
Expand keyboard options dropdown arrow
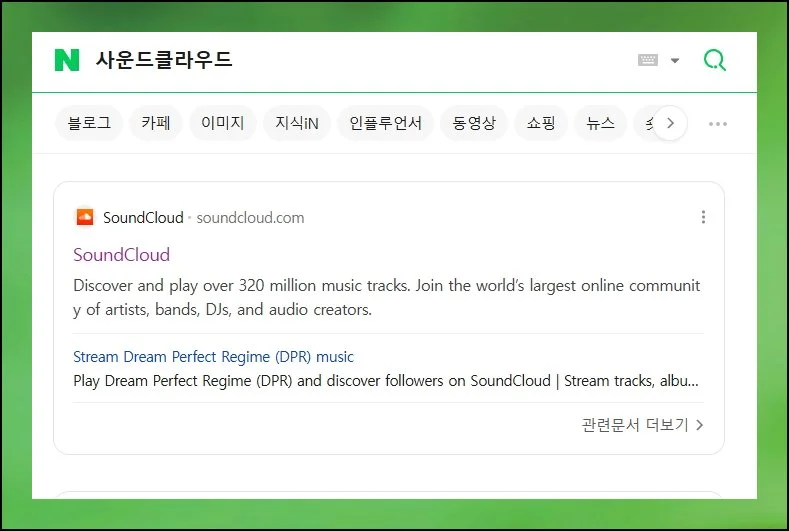[675, 61]
